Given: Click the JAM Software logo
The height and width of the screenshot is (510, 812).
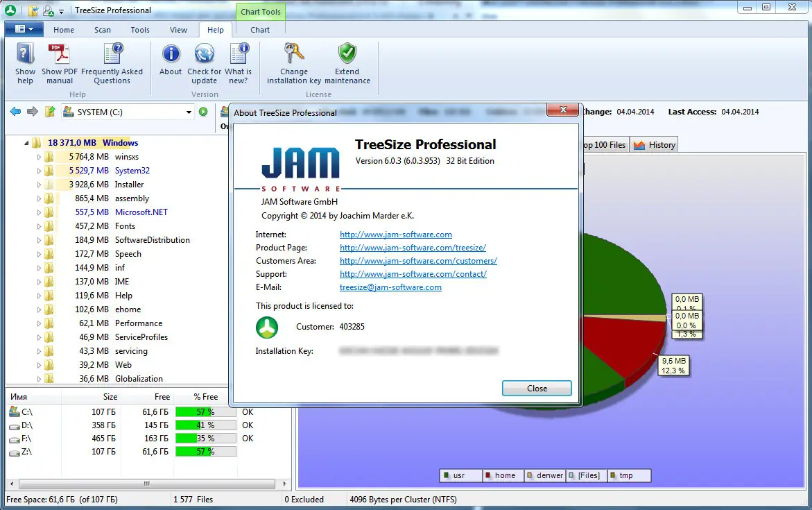Looking at the screenshot, I should tap(300, 170).
